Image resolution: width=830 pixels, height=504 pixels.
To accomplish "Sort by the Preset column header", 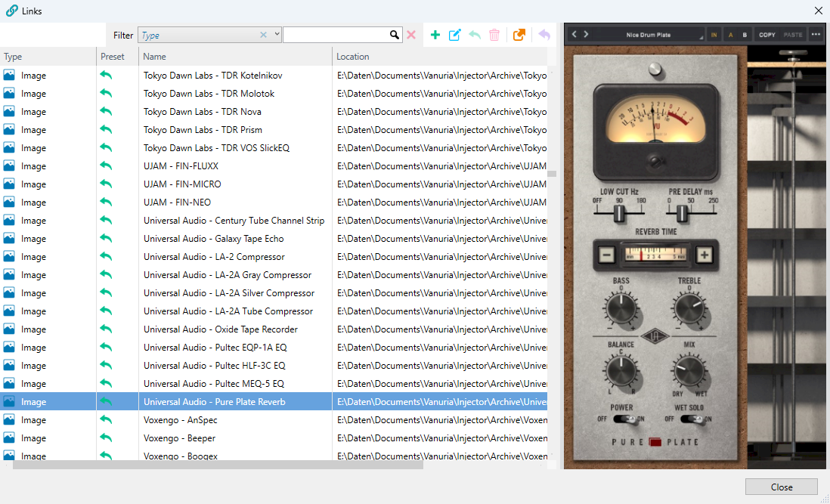I will click(x=117, y=57).
